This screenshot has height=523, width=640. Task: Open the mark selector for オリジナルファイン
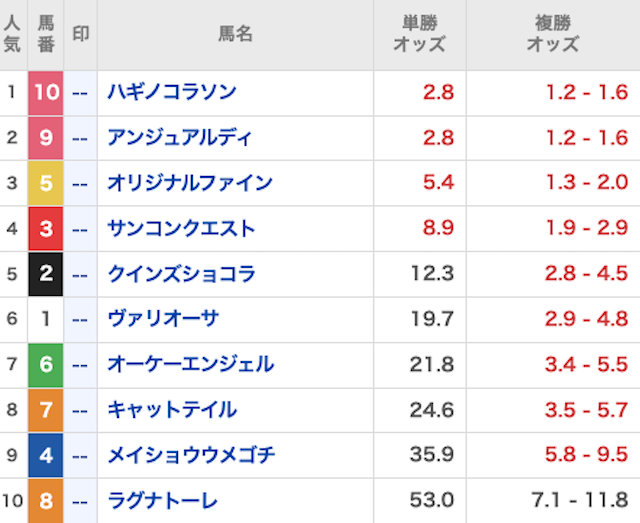click(81, 183)
